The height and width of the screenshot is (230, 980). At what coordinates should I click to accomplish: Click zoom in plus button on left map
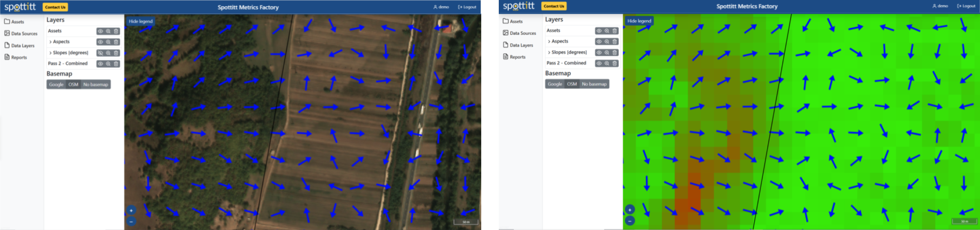point(131,210)
